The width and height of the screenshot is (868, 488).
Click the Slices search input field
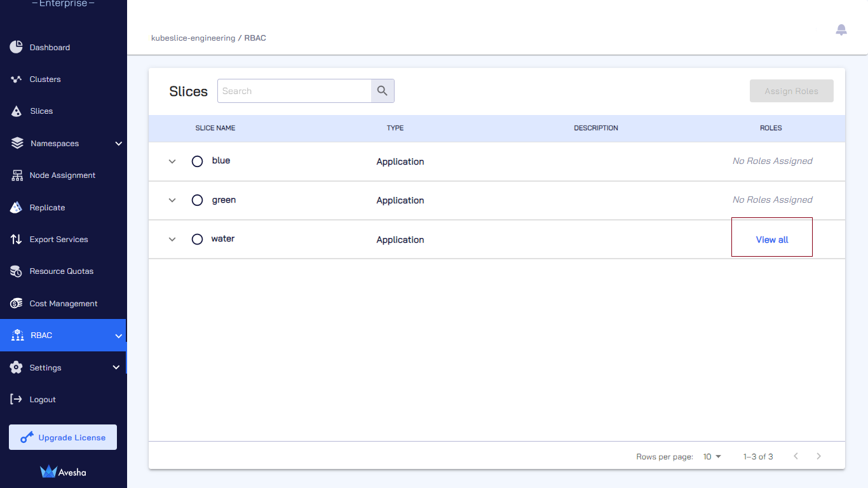click(x=295, y=91)
